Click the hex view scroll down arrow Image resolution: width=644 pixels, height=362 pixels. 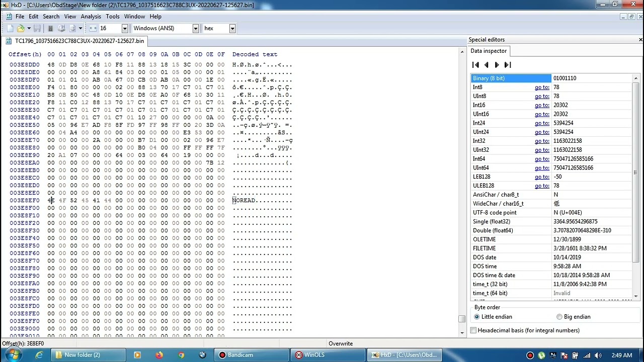tap(462, 333)
